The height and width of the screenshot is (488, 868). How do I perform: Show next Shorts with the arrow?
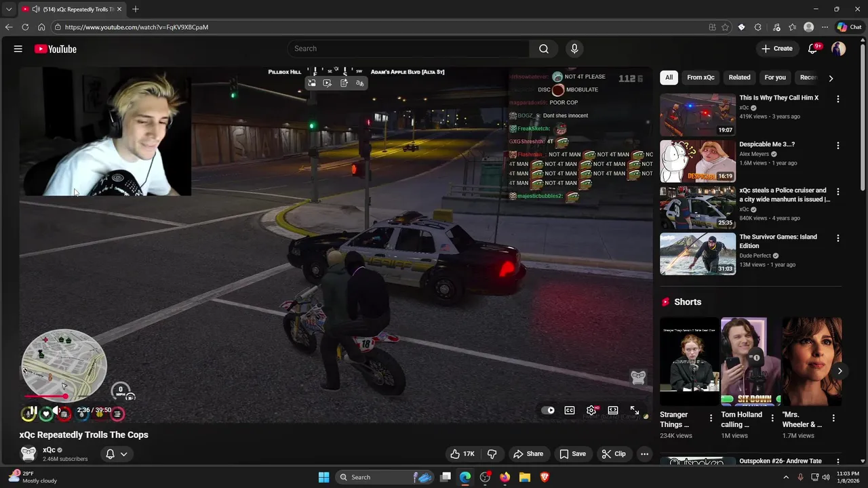[x=840, y=371]
